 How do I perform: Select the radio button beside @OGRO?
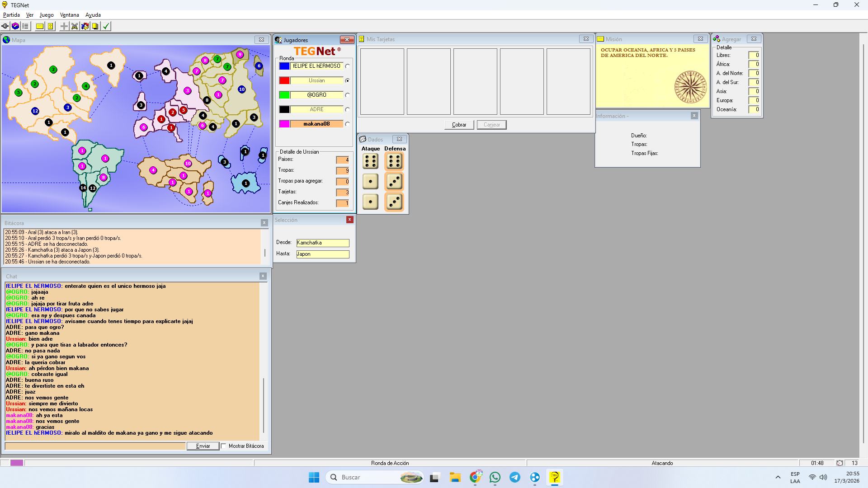347,95
